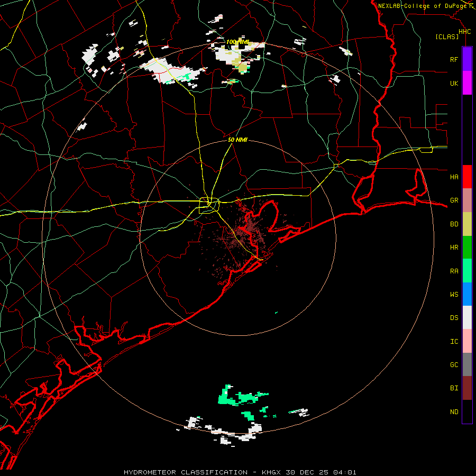The image size is (476, 476).
Task: Click the magenta UK color swatch
Action: point(467,83)
